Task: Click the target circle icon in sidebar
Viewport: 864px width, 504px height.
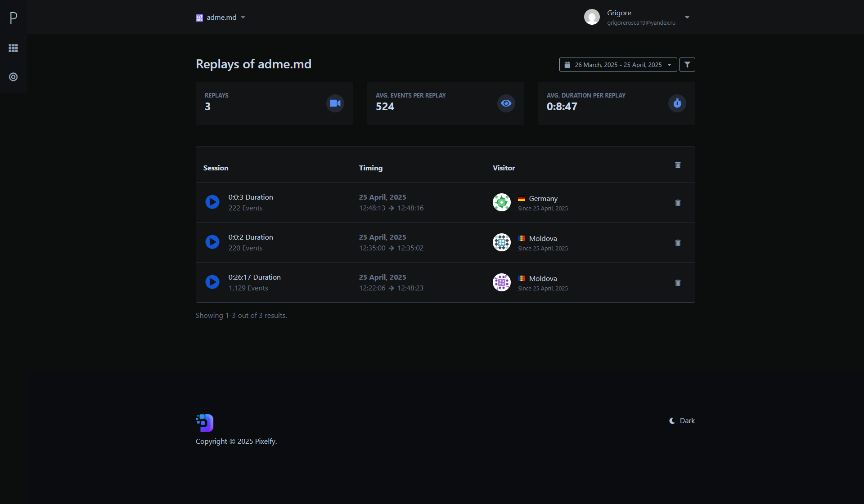Action: [x=13, y=77]
